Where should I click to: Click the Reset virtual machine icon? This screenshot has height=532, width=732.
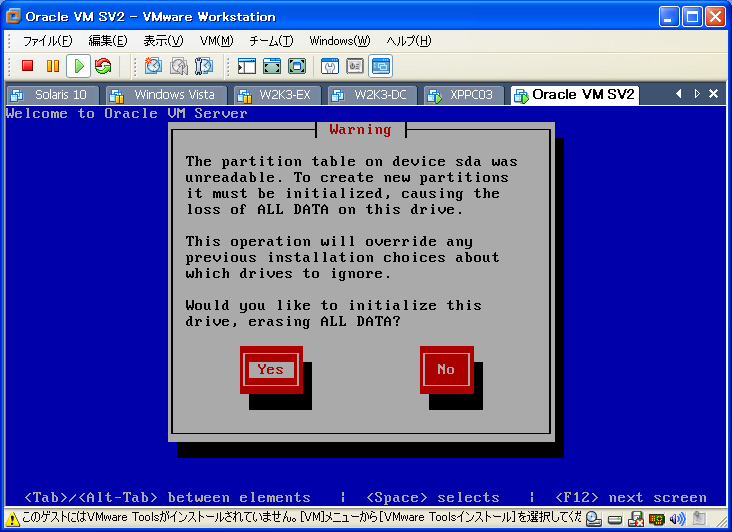pos(103,66)
